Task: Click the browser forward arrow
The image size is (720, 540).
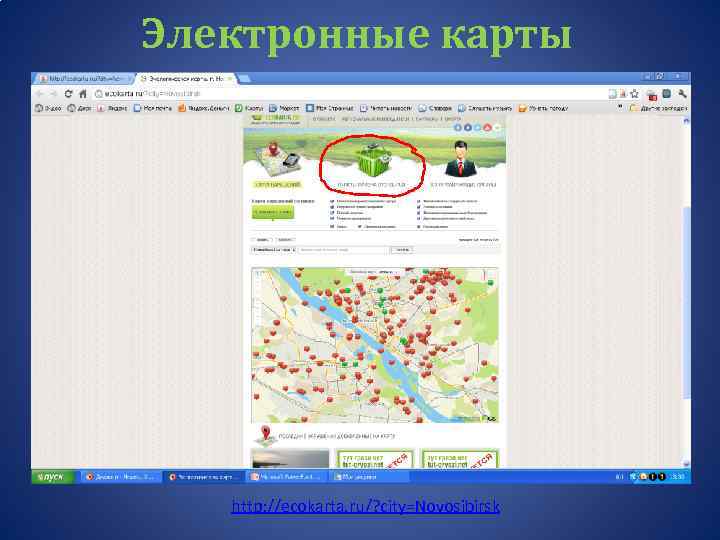Action: [54, 94]
